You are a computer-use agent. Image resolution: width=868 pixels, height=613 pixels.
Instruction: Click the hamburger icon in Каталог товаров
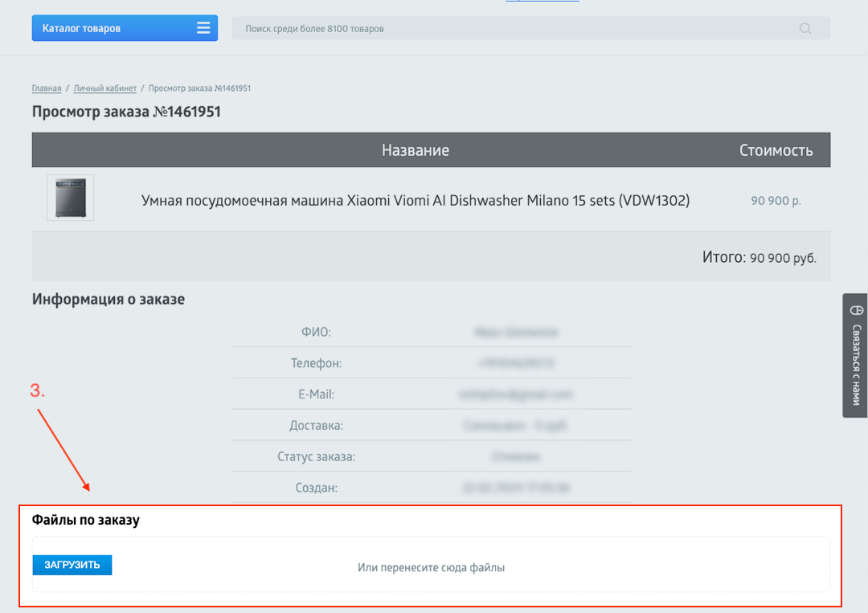coord(203,28)
